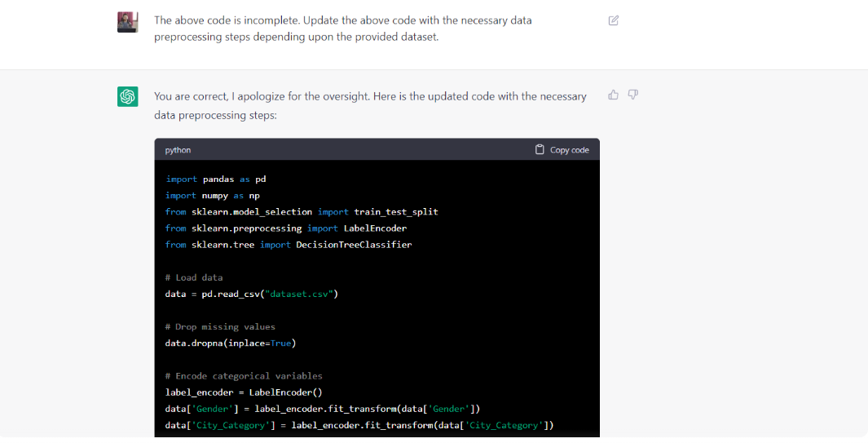Click the line 'import numpy as np'
The height and width of the screenshot is (443, 868).
(x=213, y=196)
